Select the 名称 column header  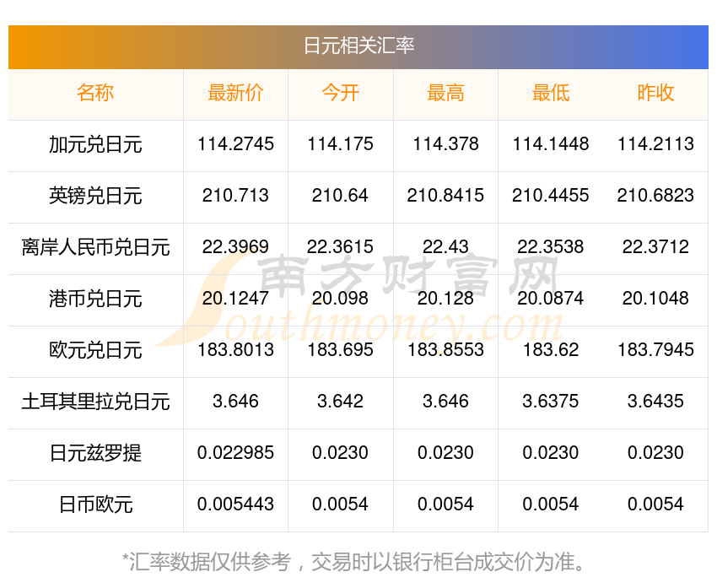tap(95, 93)
